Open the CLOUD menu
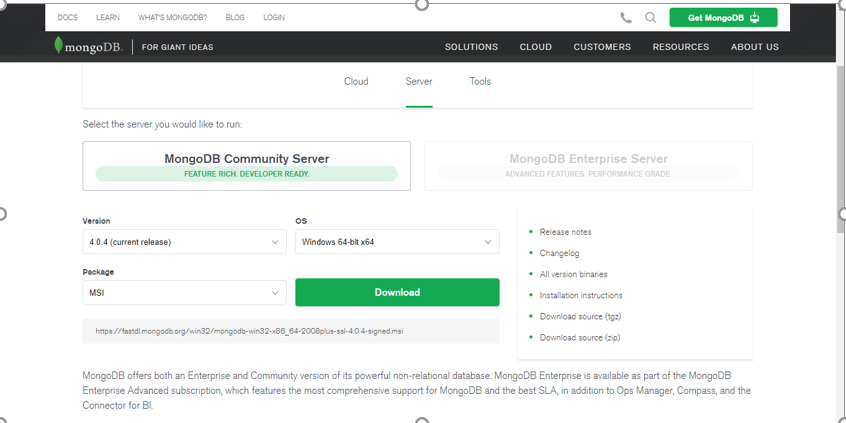The width and height of the screenshot is (846, 423). 535,47
